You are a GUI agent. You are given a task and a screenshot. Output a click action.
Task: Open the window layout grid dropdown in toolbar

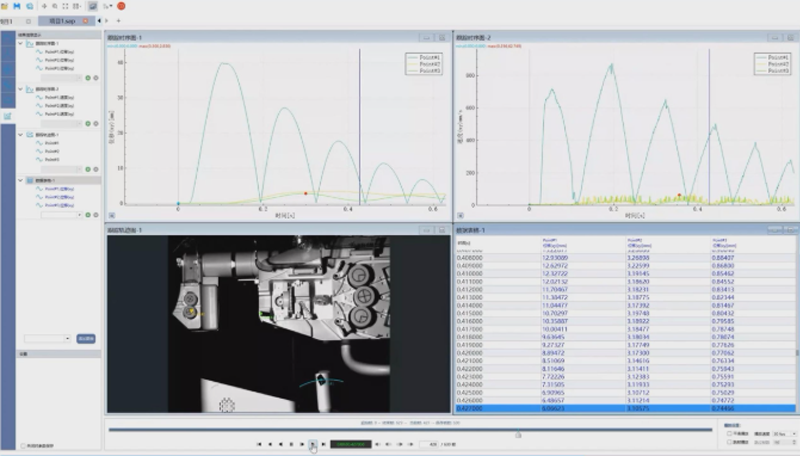pyautogui.click(x=77, y=6)
